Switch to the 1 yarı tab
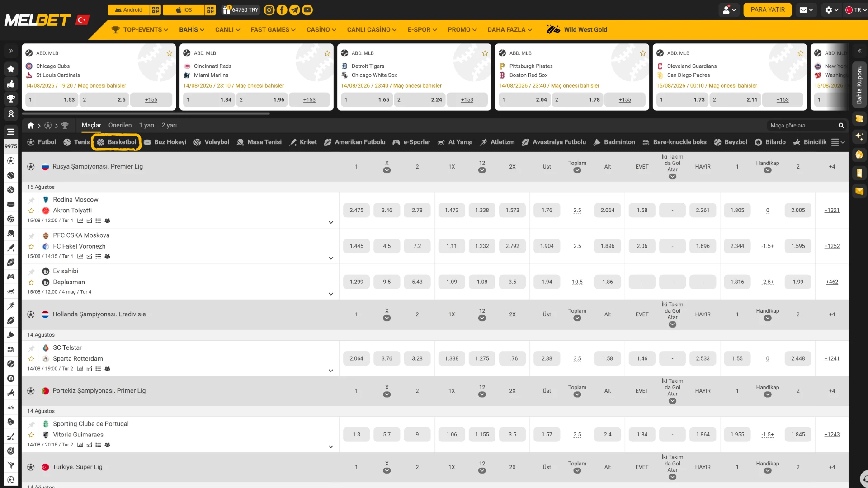This screenshot has height=488, width=868. tap(146, 126)
